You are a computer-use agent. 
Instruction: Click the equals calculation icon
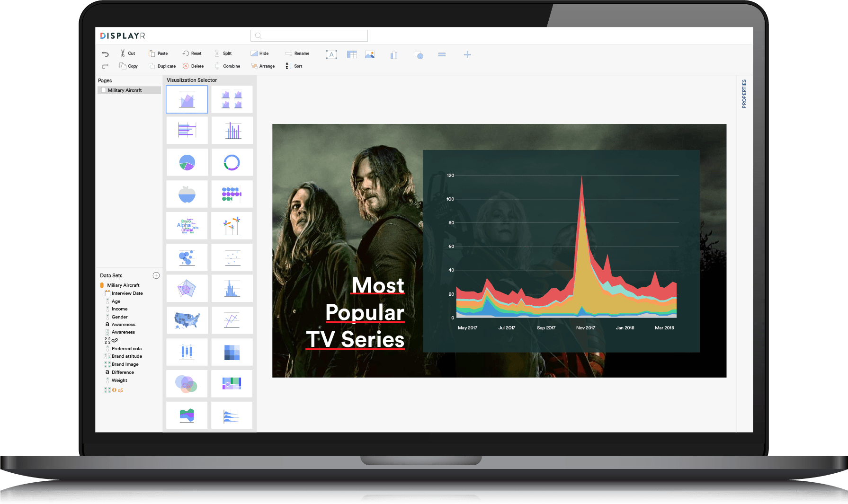pyautogui.click(x=442, y=54)
